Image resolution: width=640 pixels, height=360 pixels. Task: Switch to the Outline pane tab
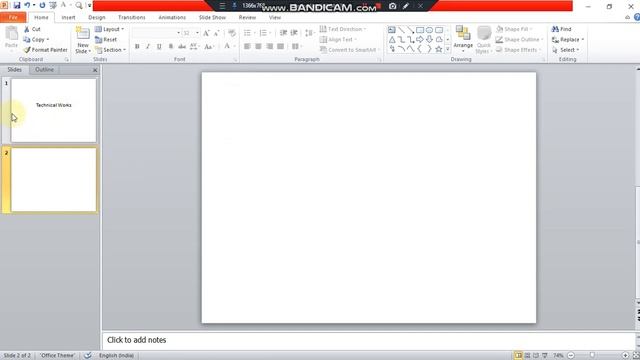pos(44,70)
